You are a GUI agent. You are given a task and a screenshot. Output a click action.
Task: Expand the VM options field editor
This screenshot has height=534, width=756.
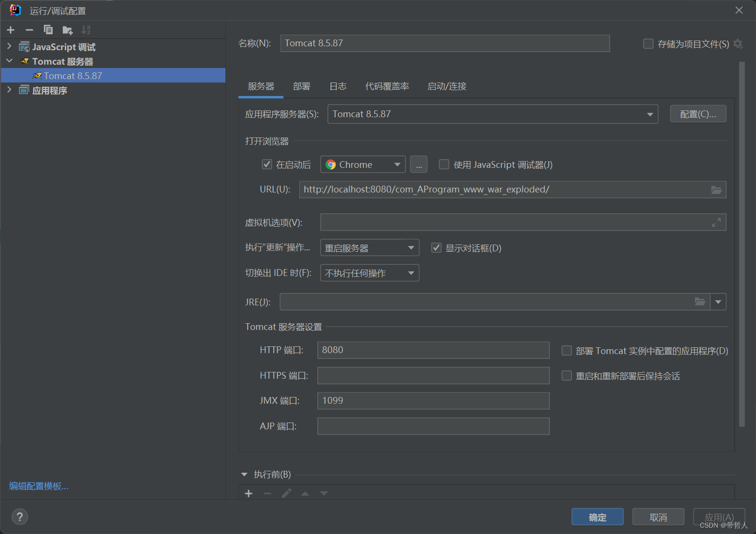click(x=716, y=222)
